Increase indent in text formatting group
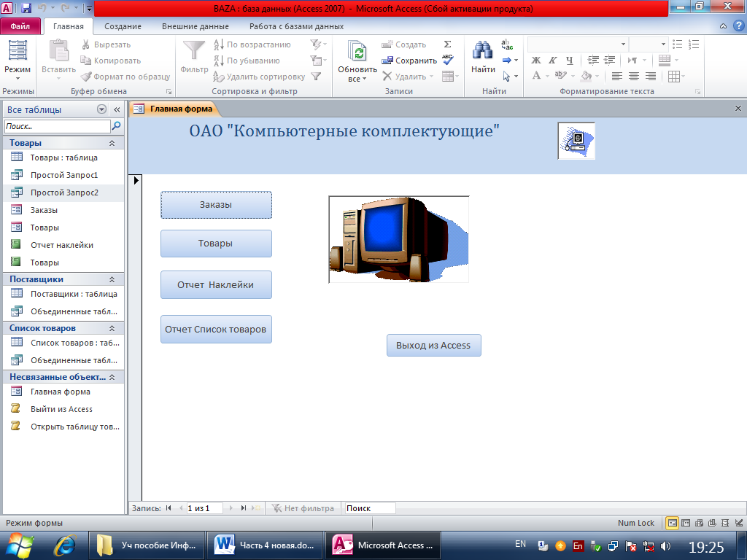 click(609, 60)
